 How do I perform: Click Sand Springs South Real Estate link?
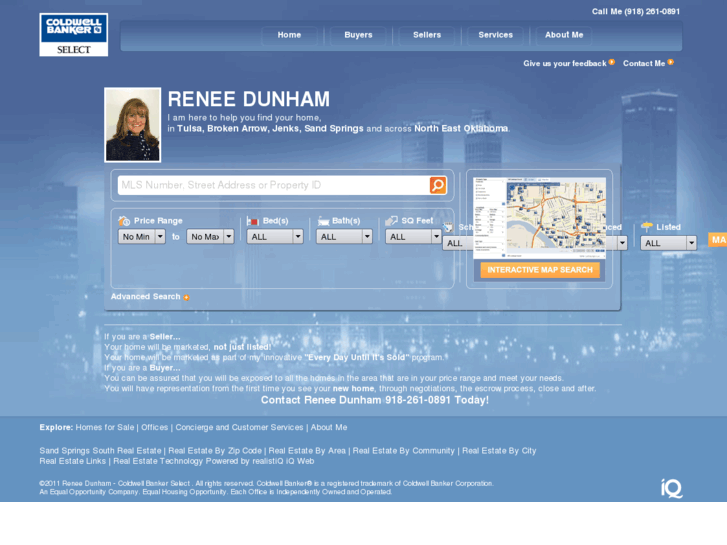tap(100, 451)
